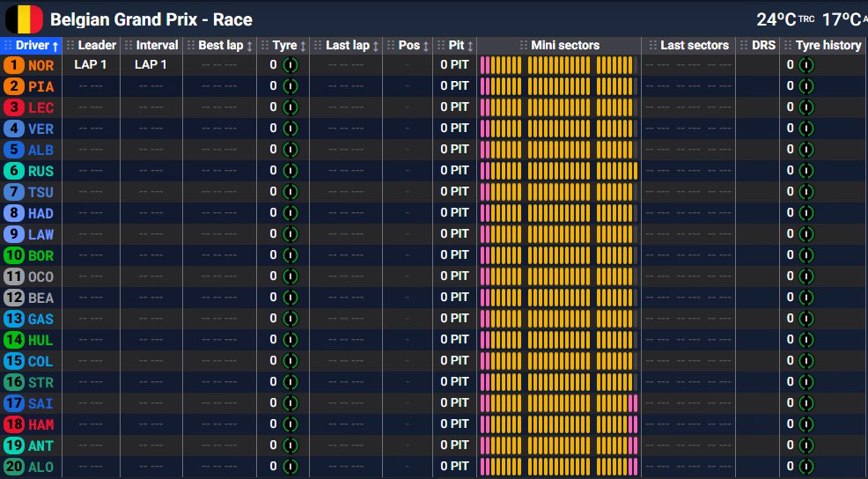This screenshot has height=479, width=868.
Task: Select driver code ALB
Action: coord(41,150)
